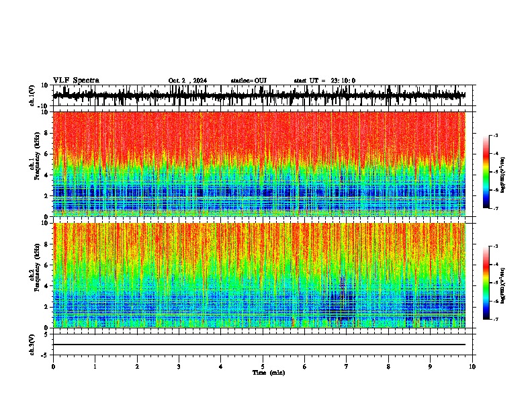Click the time axis tick label '7'
Screen dimensions: 532x411
pos(347,367)
